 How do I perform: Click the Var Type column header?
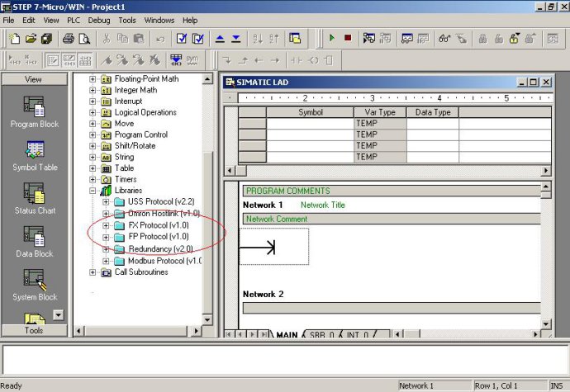click(x=380, y=112)
